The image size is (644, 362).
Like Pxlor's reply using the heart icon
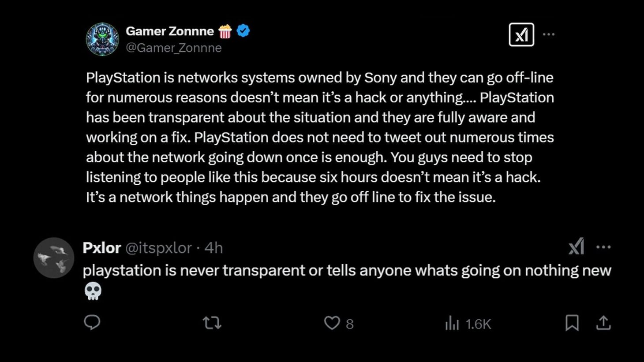pos(332,323)
